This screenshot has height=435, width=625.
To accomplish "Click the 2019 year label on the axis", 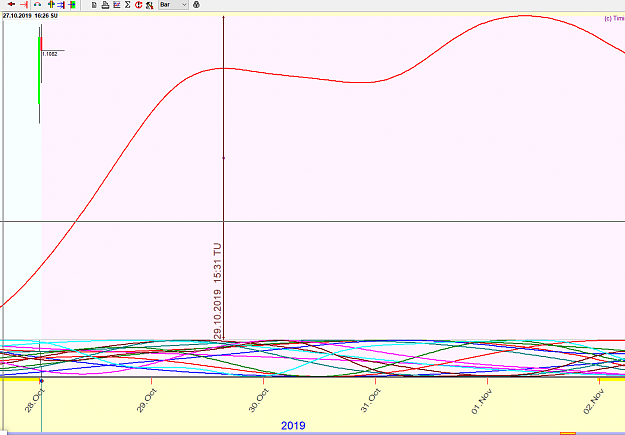I will coord(293,425).
